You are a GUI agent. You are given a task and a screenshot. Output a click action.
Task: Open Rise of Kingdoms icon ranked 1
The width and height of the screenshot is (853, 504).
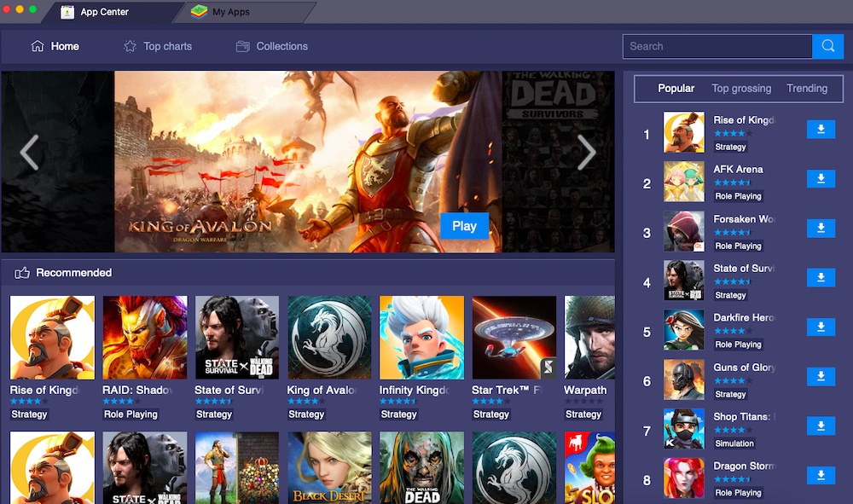[684, 132]
